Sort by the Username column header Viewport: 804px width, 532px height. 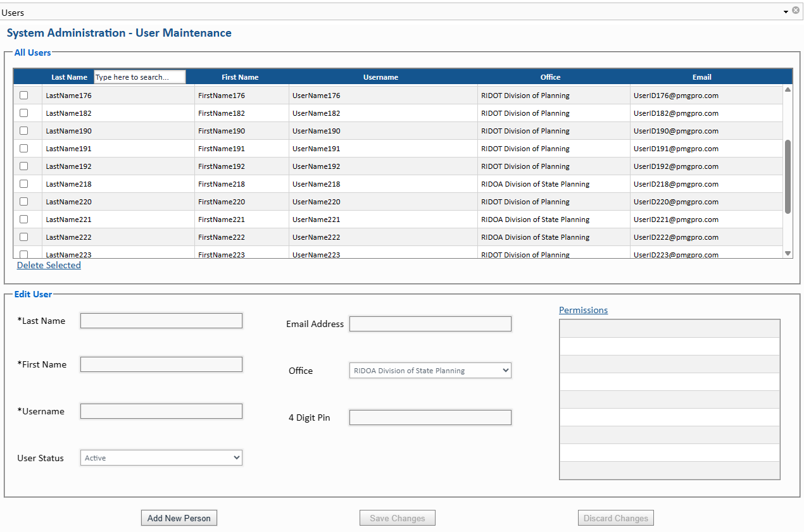(380, 77)
